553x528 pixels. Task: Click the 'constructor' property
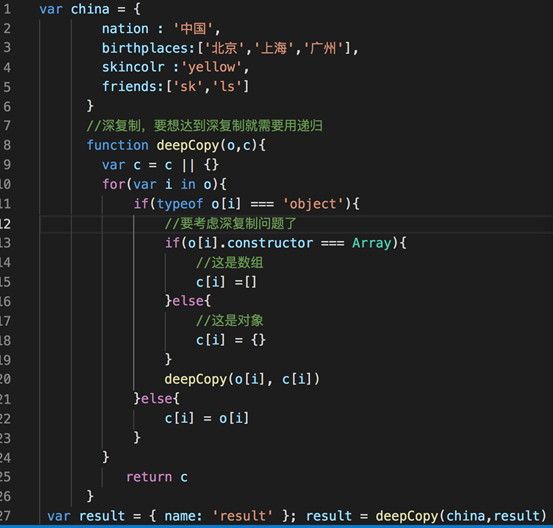270,243
